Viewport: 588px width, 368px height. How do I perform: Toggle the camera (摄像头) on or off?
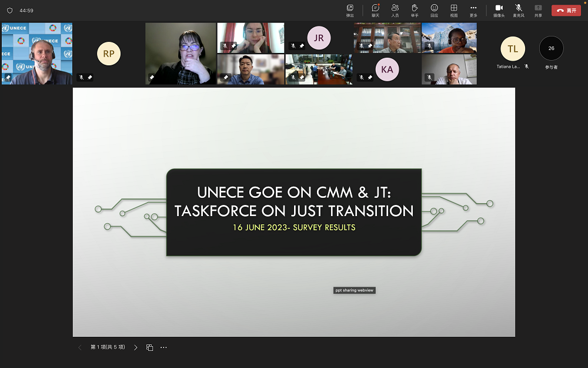point(499,11)
